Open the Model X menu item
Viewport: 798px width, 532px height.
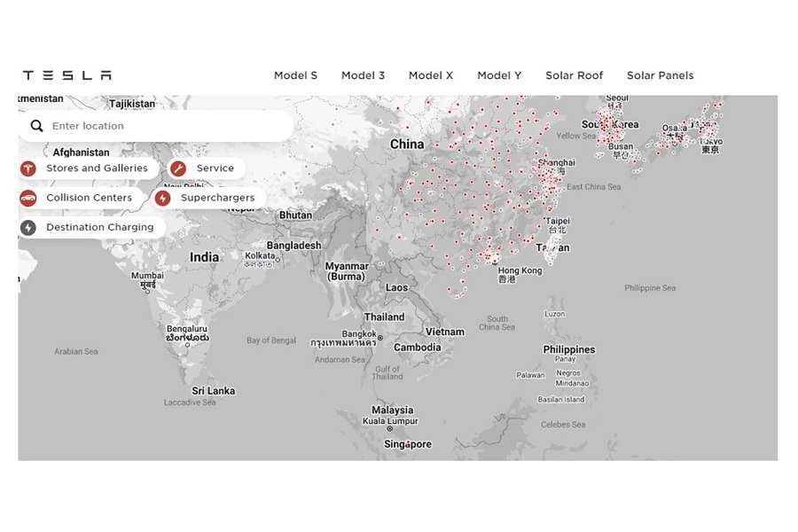point(431,75)
